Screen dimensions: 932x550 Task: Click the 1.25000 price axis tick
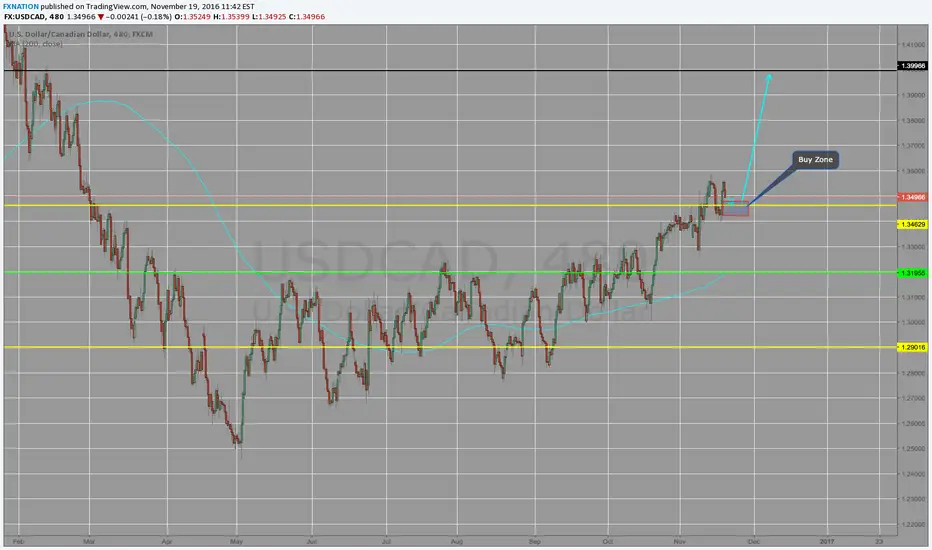pyautogui.click(x=913, y=448)
